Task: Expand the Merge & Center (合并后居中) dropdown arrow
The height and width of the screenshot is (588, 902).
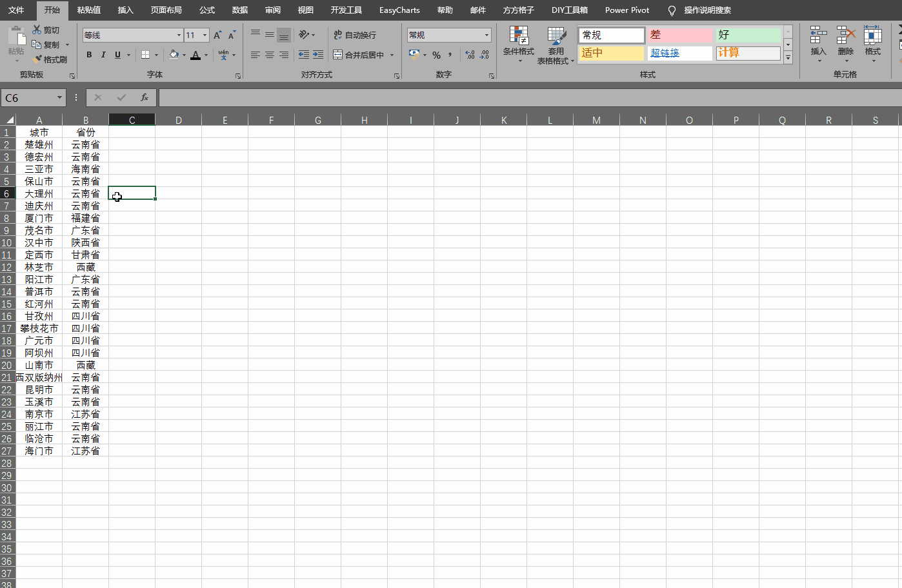Action: pyautogui.click(x=392, y=55)
